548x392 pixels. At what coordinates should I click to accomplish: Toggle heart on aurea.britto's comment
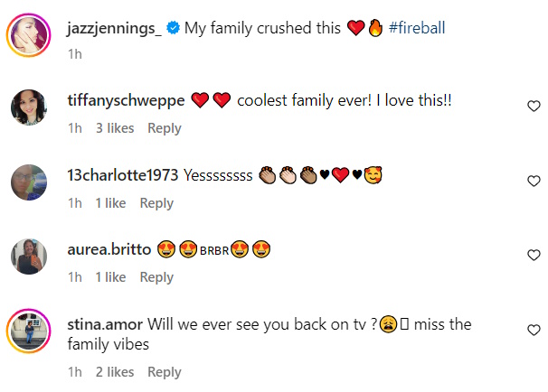[x=534, y=255]
